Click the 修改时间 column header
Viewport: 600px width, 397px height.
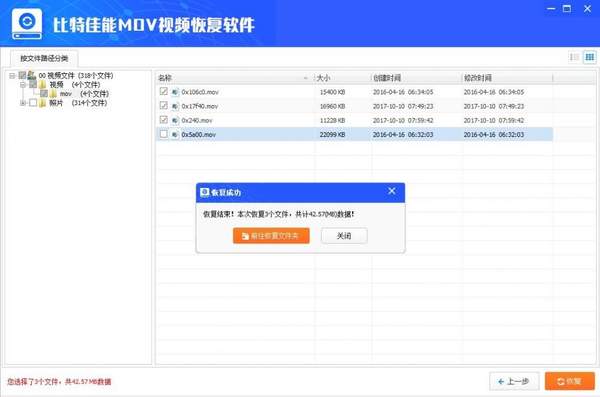[x=507, y=78]
